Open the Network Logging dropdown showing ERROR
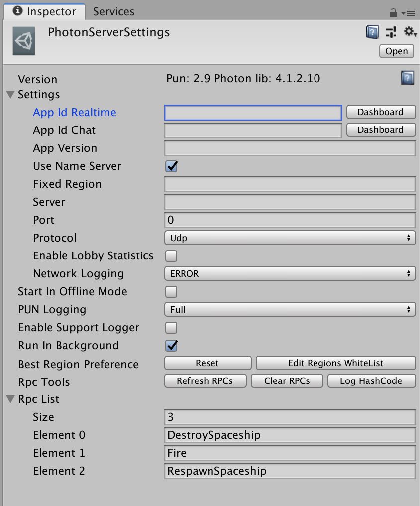Screen dimensions: 420x506 pos(290,273)
